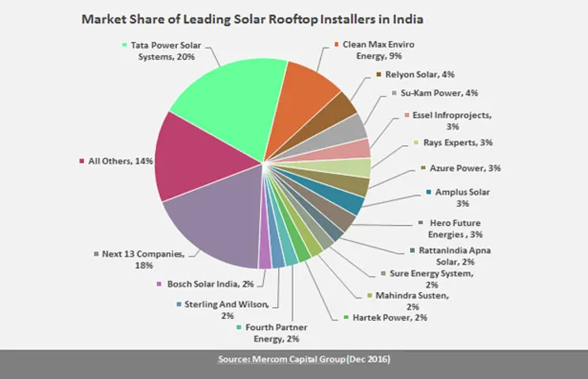Viewport: 588px width, 379px height.
Task: Select the Amplus Solar teal legend marker
Action: click(x=428, y=192)
